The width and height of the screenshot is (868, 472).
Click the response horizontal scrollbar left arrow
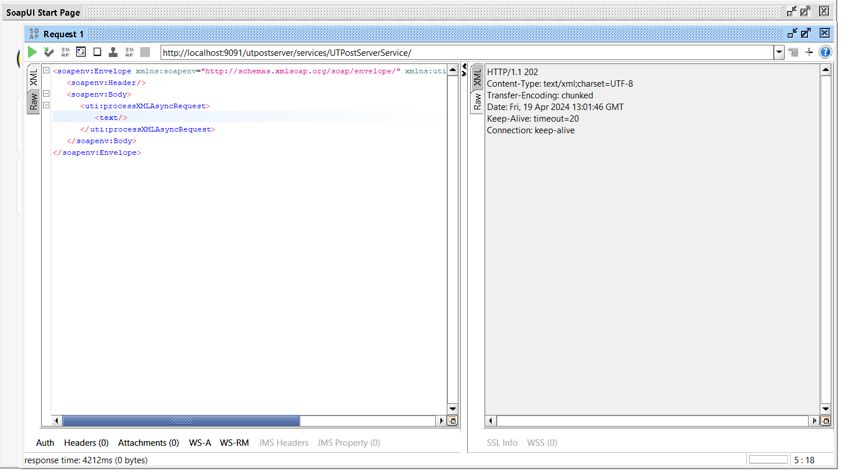point(490,421)
